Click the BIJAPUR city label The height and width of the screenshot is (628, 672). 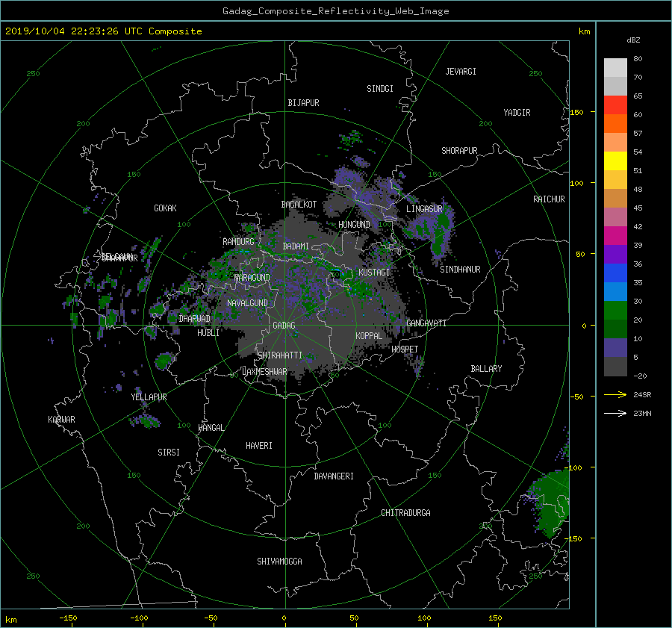303,103
